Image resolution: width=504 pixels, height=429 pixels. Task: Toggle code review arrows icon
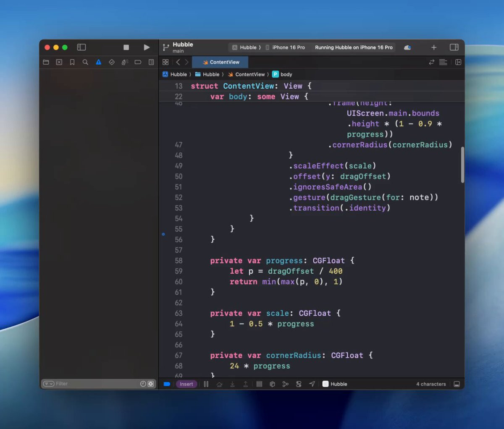pyautogui.click(x=431, y=62)
